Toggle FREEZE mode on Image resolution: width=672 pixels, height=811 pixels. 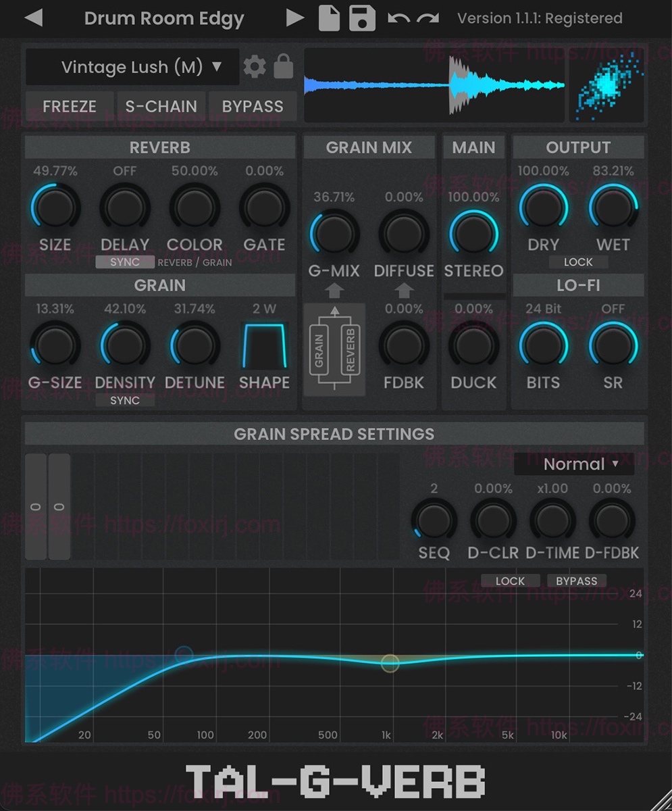point(69,106)
